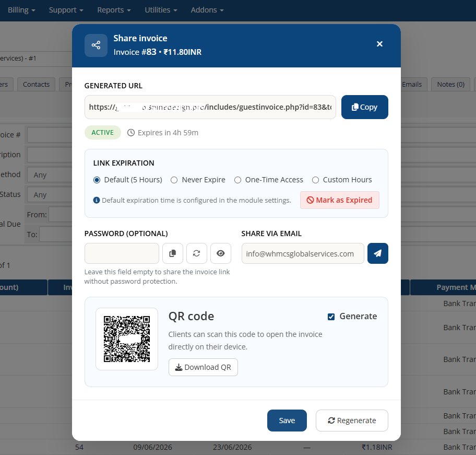Open the payment method Any dropdown
This screenshot has width=476, height=455.
pos(50,175)
